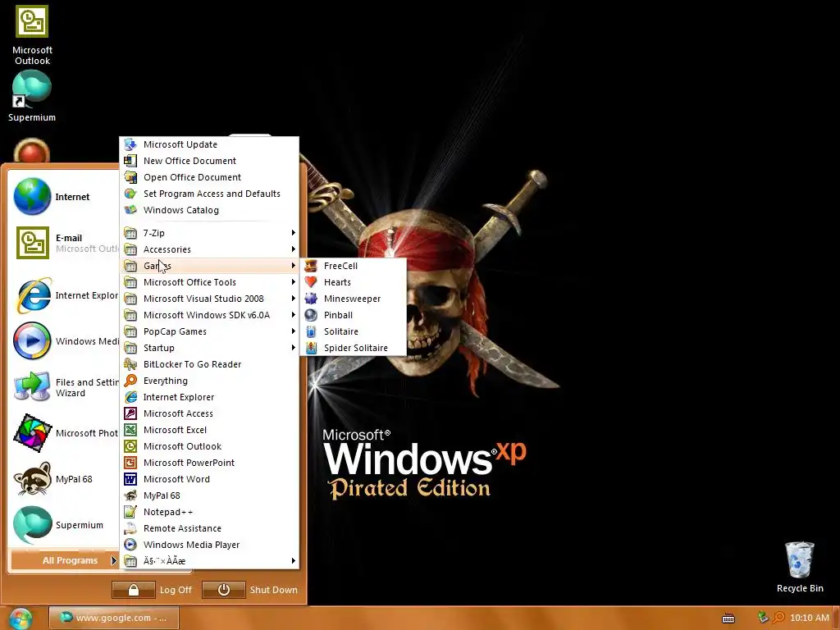
Task: Expand the PopCap Games submenu
Action: [x=209, y=331]
